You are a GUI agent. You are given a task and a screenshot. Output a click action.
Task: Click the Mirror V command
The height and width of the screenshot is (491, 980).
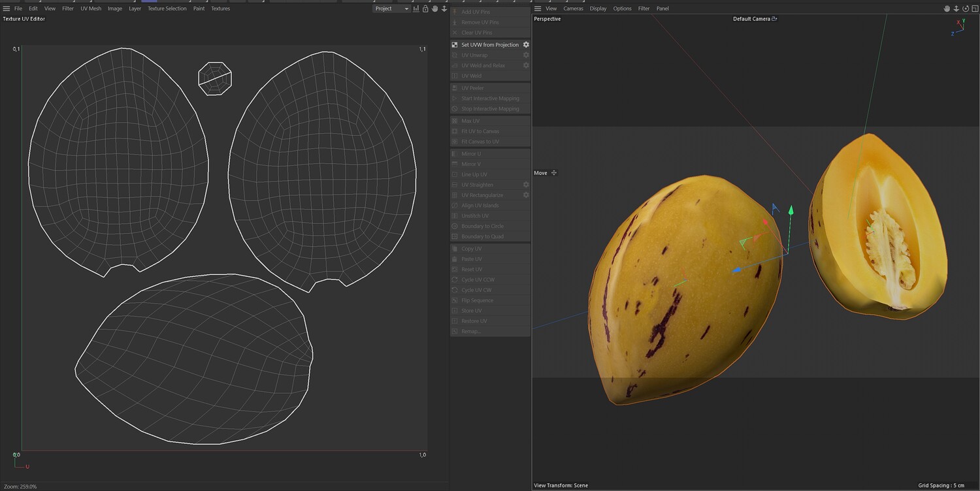point(490,164)
